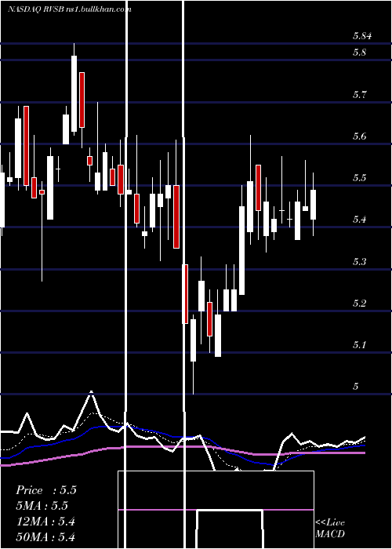The height and width of the screenshot is (549, 392).
Task: Click the Price : 5.5 readout
Action: click(x=45, y=490)
